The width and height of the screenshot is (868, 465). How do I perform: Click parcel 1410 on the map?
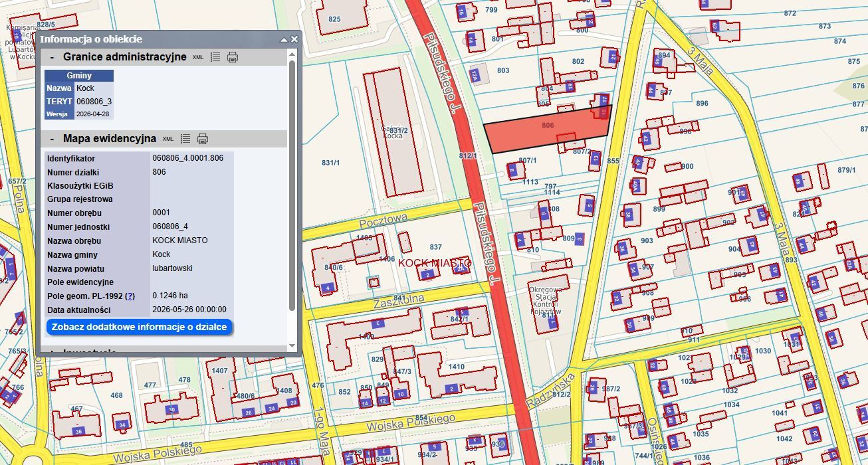click(457, 367)
